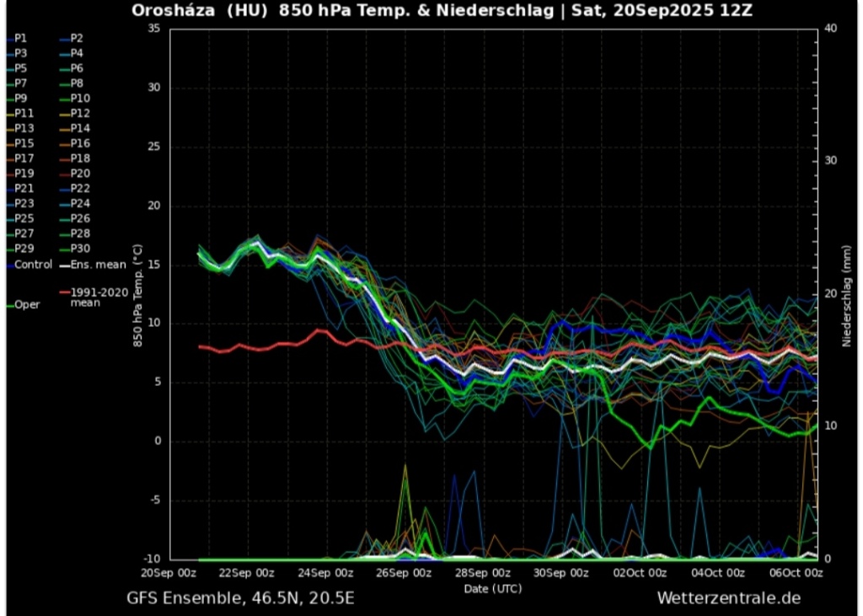Open the Wetterzentrale.de link

[x=728, y=597]
